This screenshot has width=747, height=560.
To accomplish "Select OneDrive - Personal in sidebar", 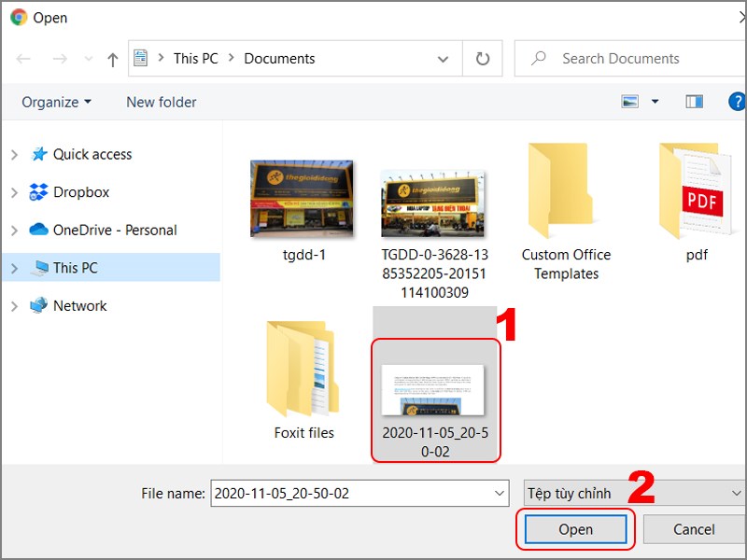I will point(115,230).
